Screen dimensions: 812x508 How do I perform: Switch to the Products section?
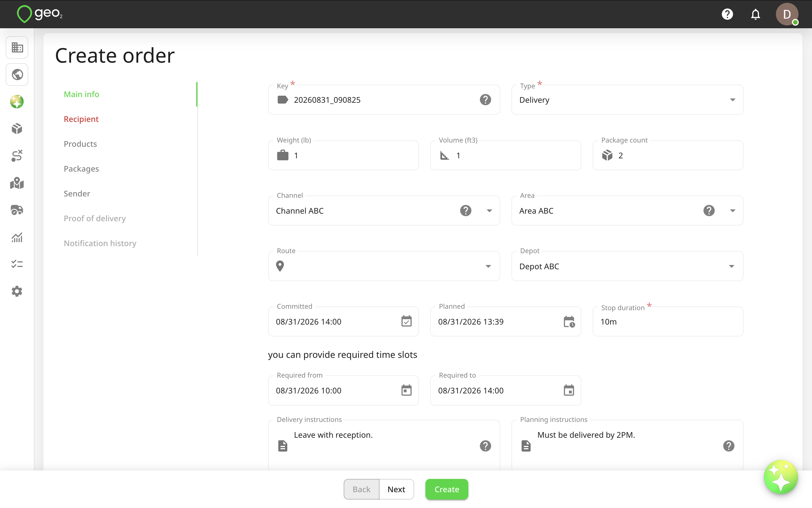coord(80,144)
